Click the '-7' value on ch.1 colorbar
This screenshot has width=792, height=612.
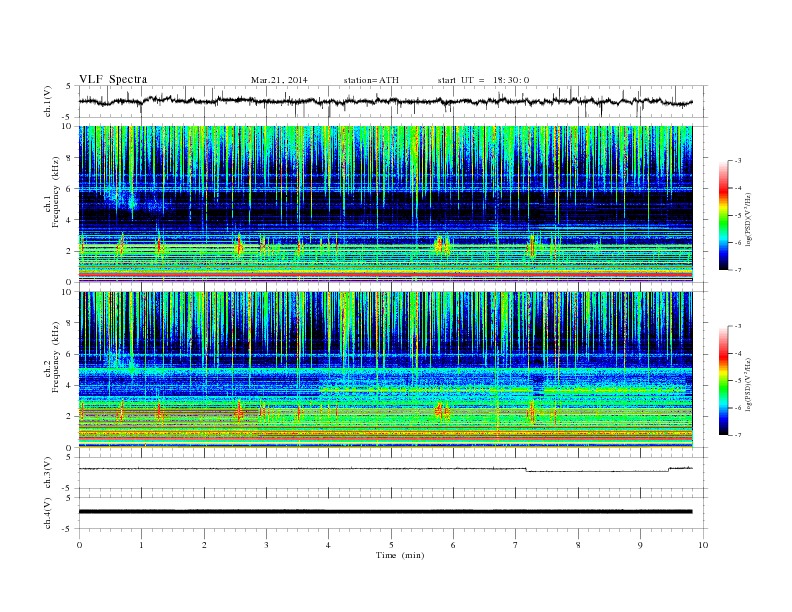pos(738,270)
